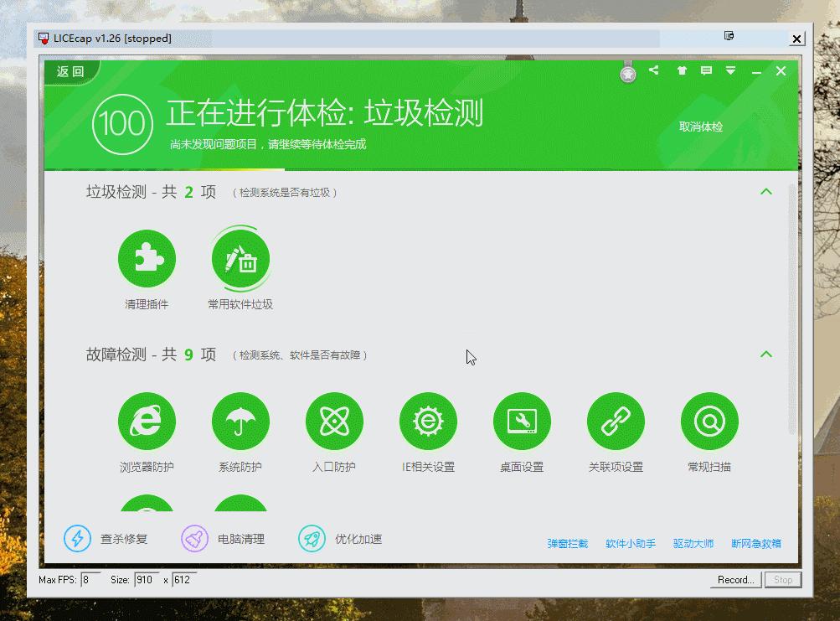Click the share icon in header

(x=653, y=70)
